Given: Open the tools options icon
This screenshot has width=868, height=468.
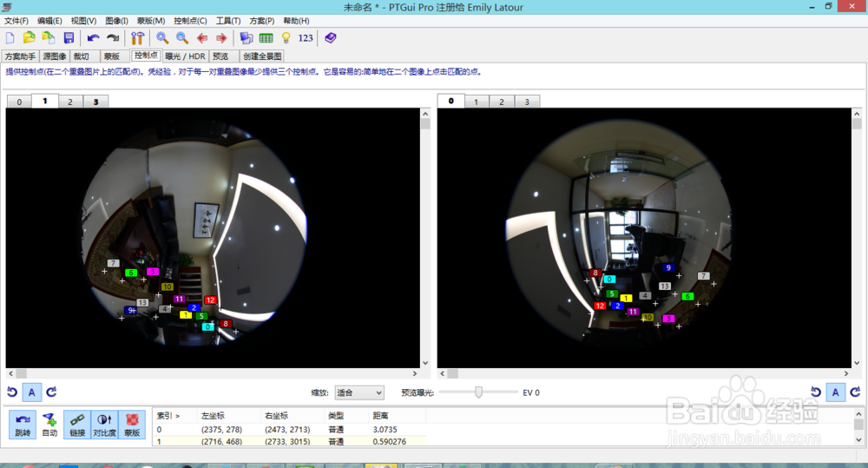Looking at the screenshot, I should pos(137,37).
